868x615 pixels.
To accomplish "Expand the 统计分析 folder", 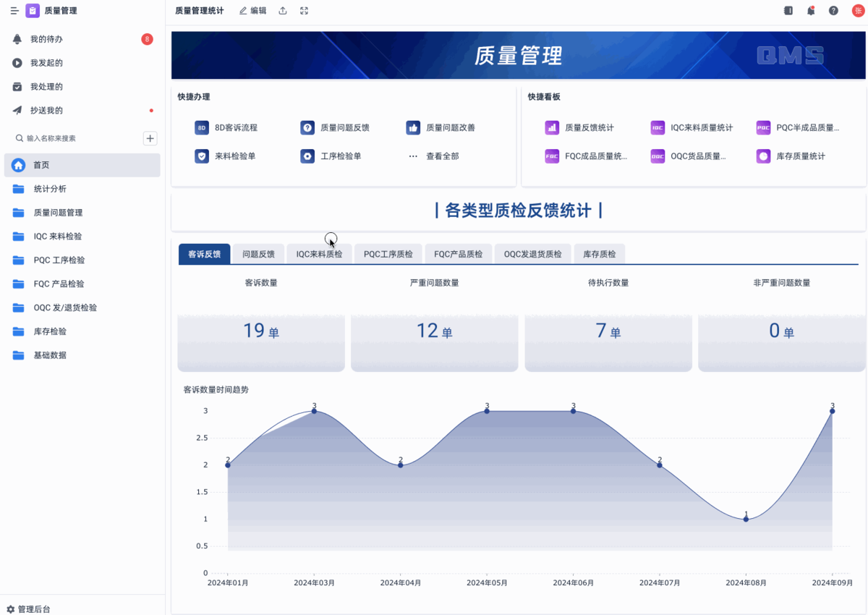I will tap(50, 189).
